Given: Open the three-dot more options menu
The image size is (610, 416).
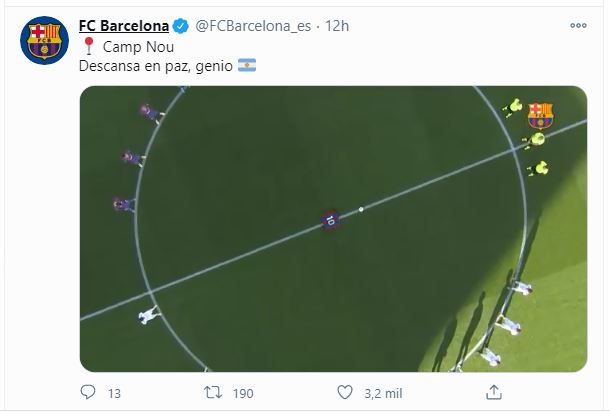Looking at the screenshot, I should click(x=578, y=26).
